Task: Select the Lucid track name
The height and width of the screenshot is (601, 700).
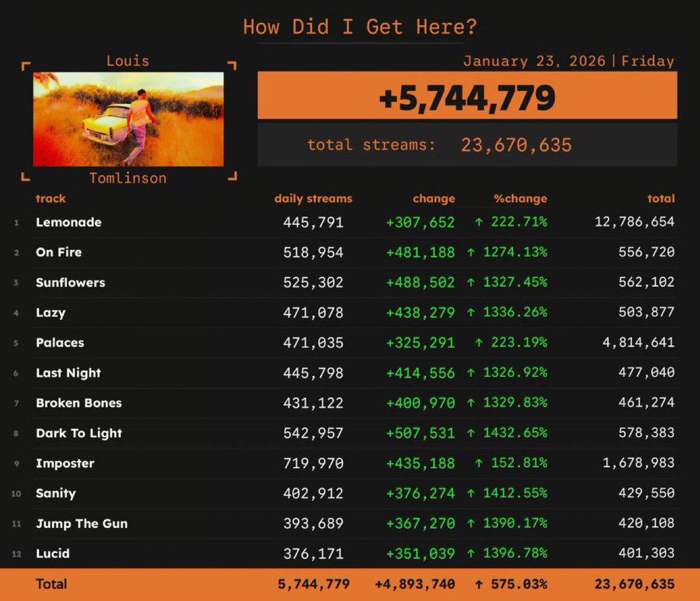Action: coord(53,553)
